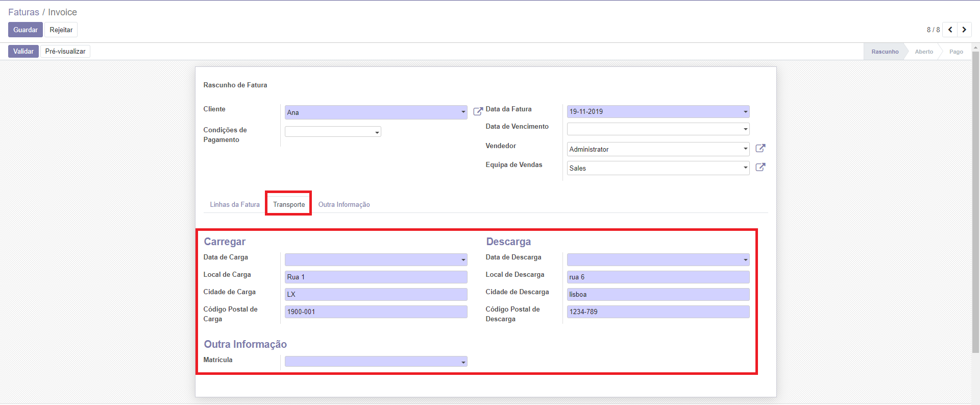Click the Rejeitar button
980x405 pixels.
(x=61, y=30)
